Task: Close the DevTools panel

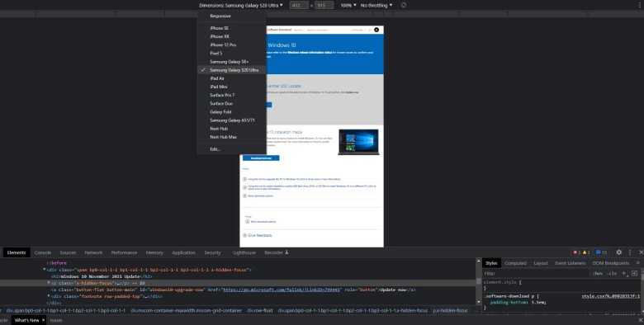Action: click(641, 252)
